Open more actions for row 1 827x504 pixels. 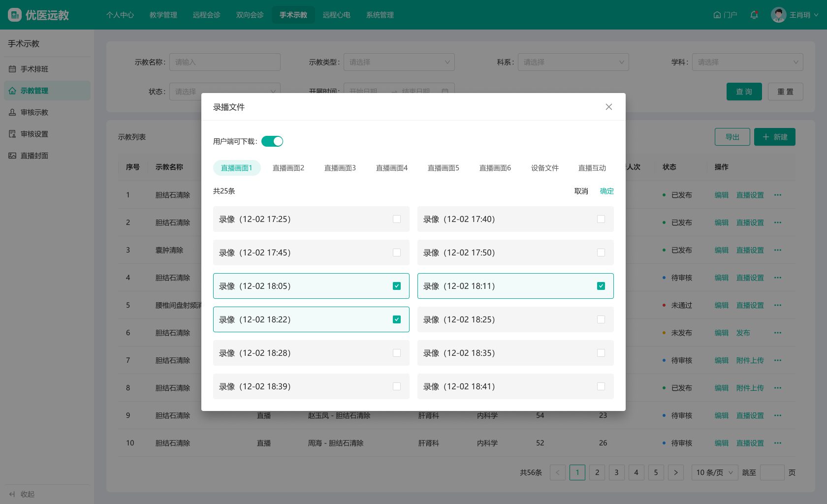778,195
